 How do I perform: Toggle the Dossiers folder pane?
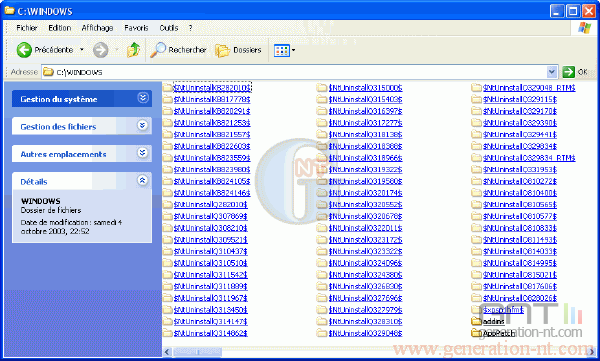click(x=238, y=50)
